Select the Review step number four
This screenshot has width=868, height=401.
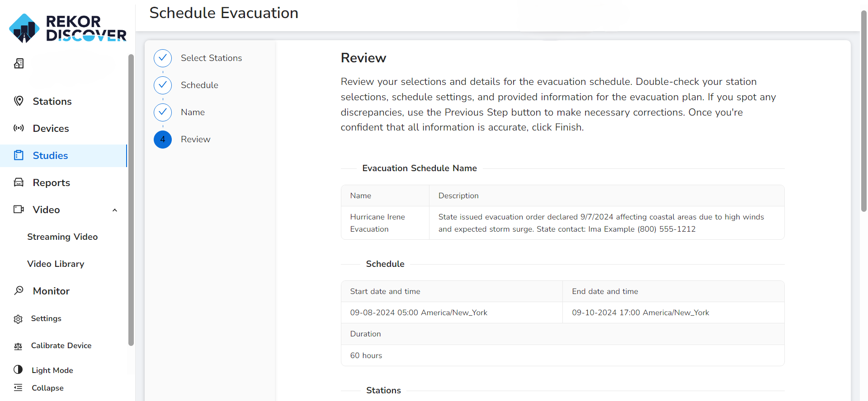[163, 139]
